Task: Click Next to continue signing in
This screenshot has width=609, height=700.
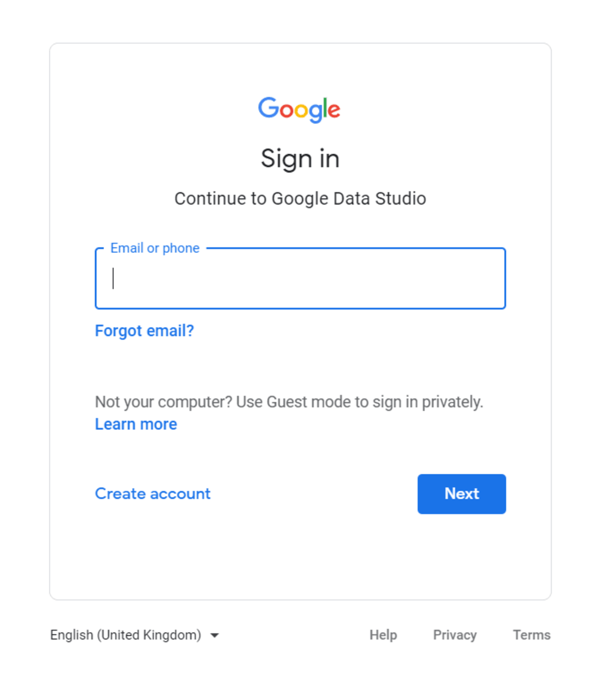Action: coord(461,493)
